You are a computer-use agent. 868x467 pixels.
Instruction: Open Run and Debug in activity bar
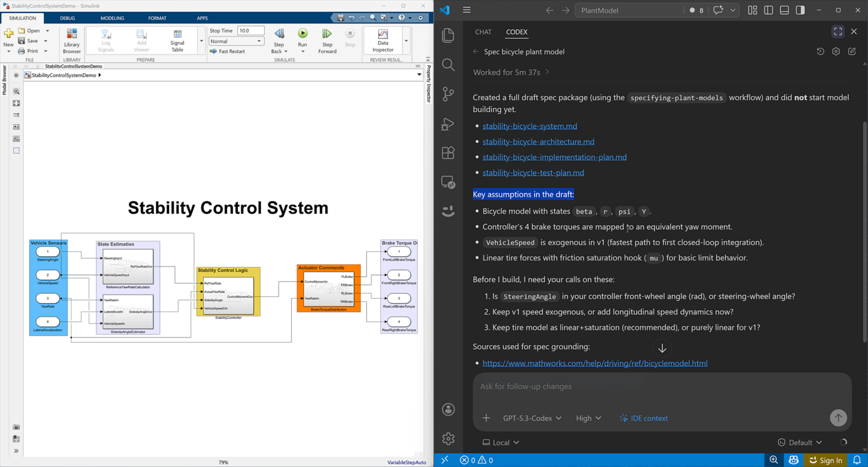coord(448,124)
